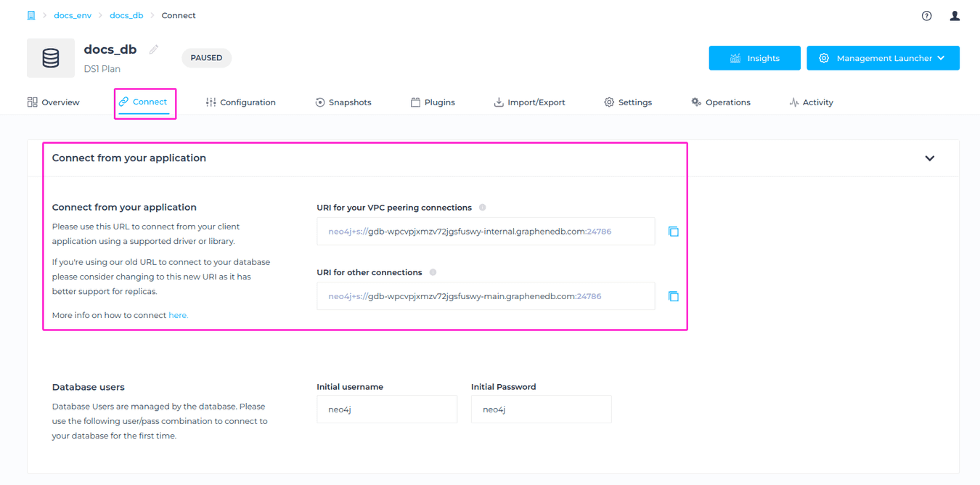980x485 pixels.
Task: Copy the URI for other connections
Action: pos(674,296)
